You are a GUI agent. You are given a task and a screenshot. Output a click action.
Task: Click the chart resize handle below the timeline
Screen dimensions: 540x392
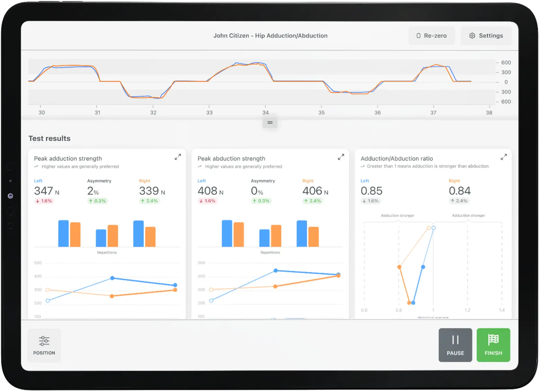tap(270, 122)
